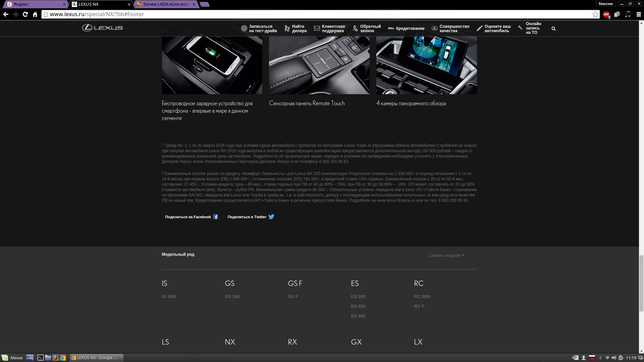This screenshot has height=362, width=644.
Task: Click the Twitter bird icon
Action: click(x=271, y=217)
